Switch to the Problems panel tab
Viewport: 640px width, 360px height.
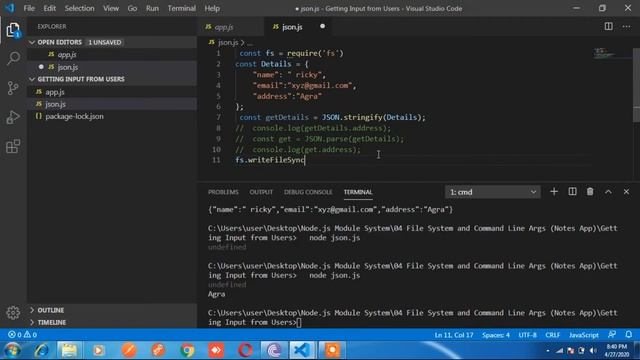click(223, 192)
